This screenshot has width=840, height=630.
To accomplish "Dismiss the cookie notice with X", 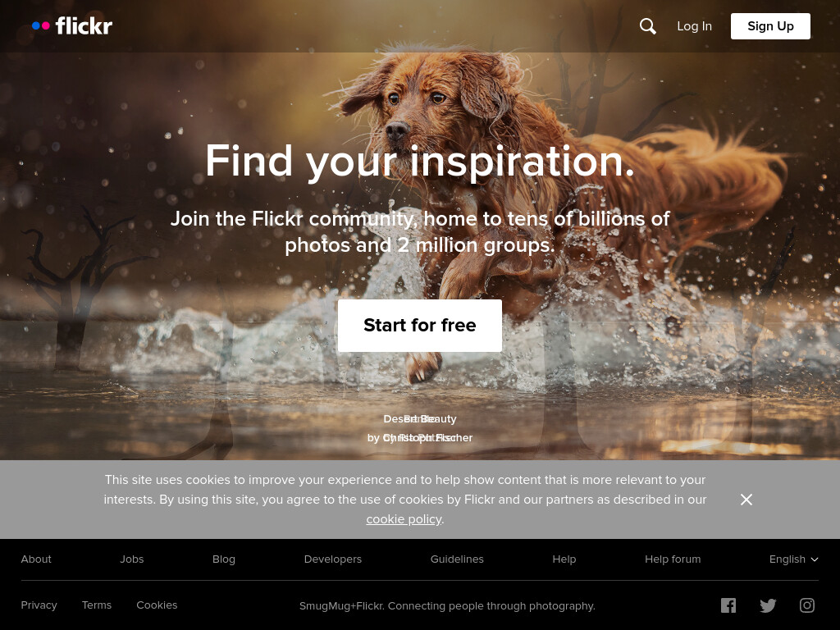I will [746, 500].
